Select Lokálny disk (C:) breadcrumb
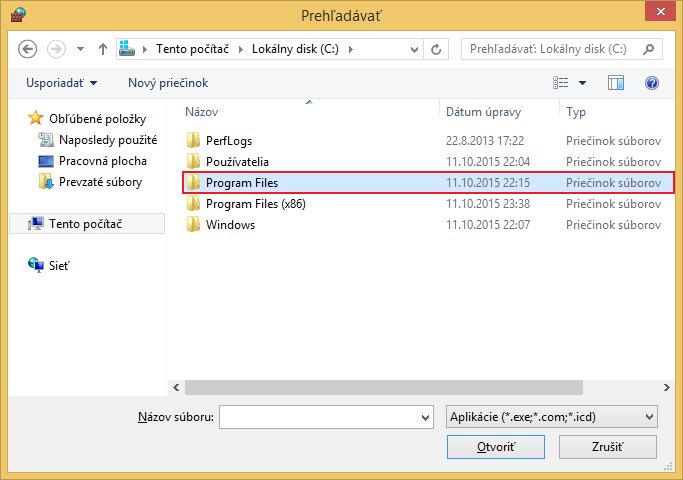This screenshot has width=683, height=480. point(295,49)
